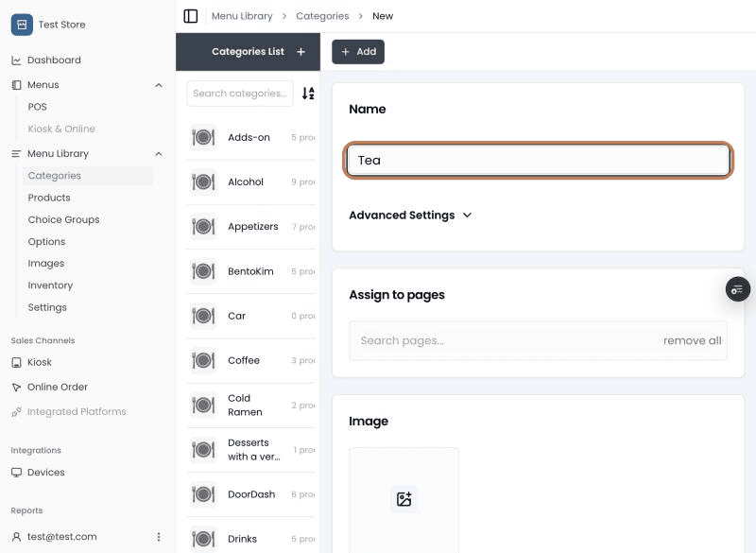
Task: Click Categories breadcrumb
Action: (322, 16)
